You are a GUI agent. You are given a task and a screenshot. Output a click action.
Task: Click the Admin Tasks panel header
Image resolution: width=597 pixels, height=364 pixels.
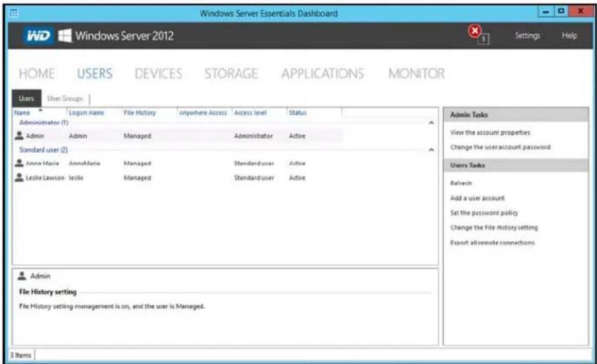tap(516, 115)
